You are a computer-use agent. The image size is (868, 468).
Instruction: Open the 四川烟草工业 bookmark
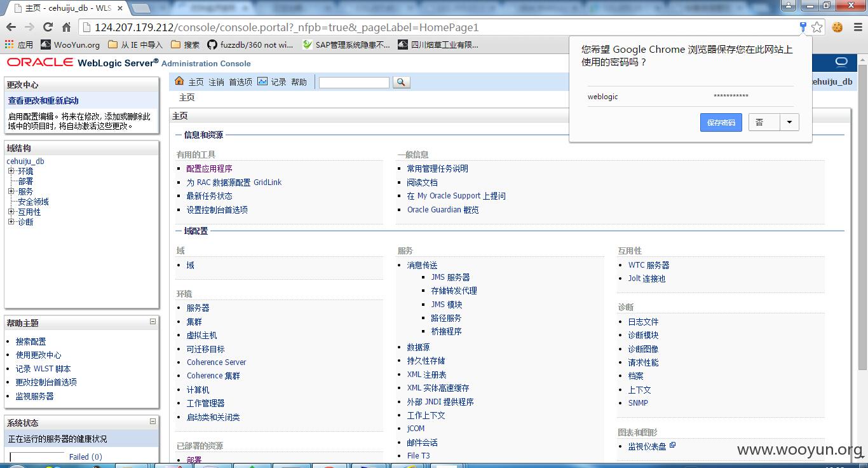[438, 45]
